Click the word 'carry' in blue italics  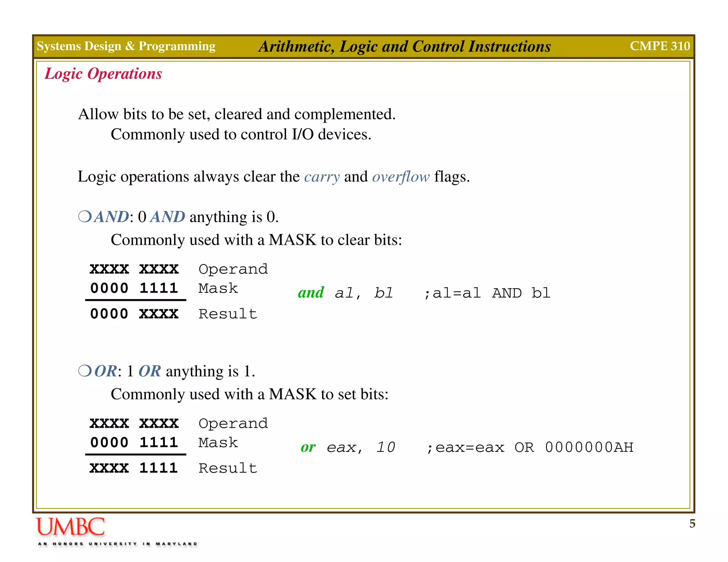click(322, 177)
